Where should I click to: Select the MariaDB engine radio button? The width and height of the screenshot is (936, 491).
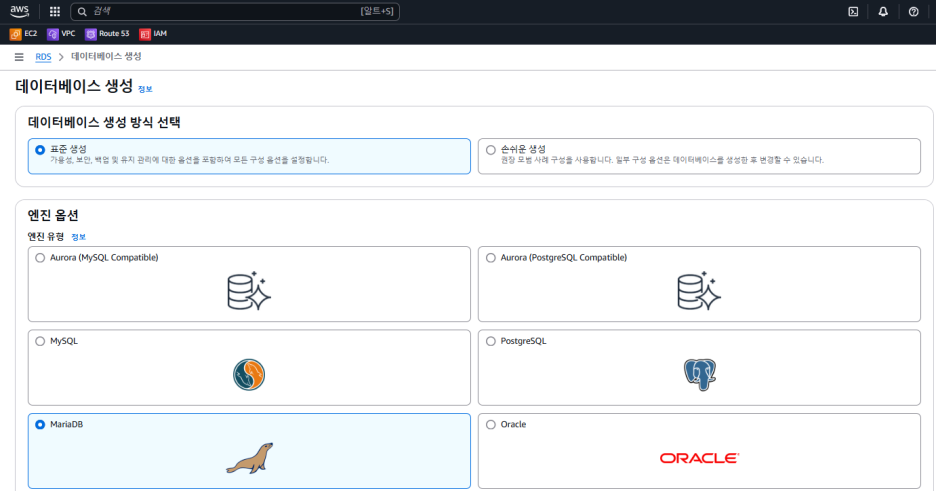point(40,425)
